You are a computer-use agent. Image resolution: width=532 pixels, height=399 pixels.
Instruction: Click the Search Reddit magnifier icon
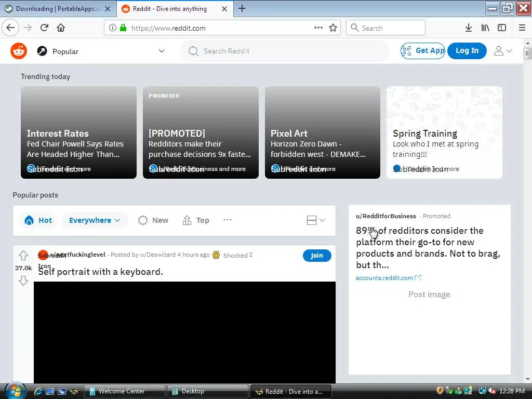pyautogui.click(x=193, y=51)
